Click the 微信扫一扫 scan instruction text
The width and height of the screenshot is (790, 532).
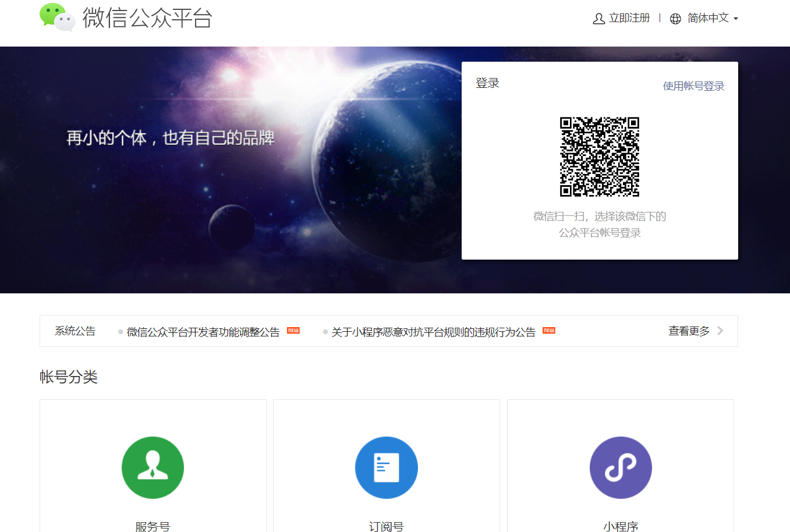(x=600, y=225)
